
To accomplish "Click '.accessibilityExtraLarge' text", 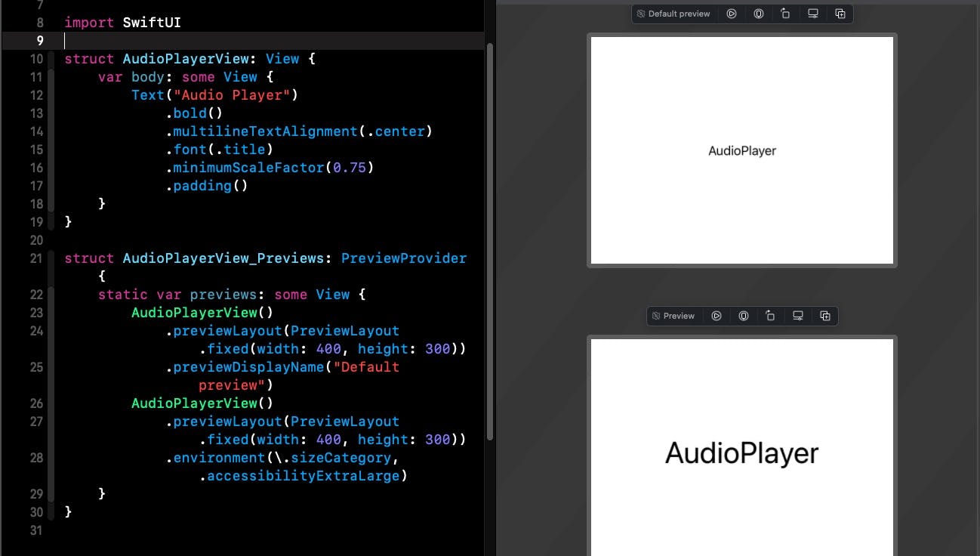I will (299, 476).
